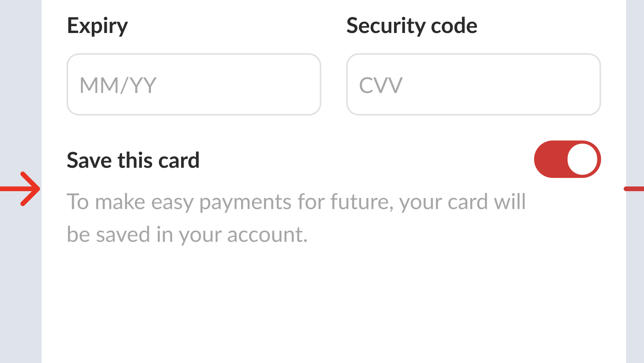Click the Expiry label

[97, 26]
